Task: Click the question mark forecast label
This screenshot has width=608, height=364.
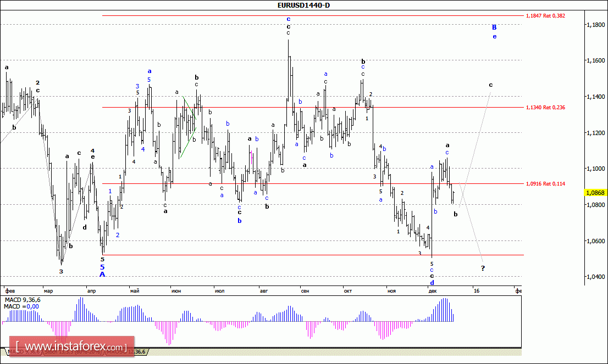Action: 483,268
